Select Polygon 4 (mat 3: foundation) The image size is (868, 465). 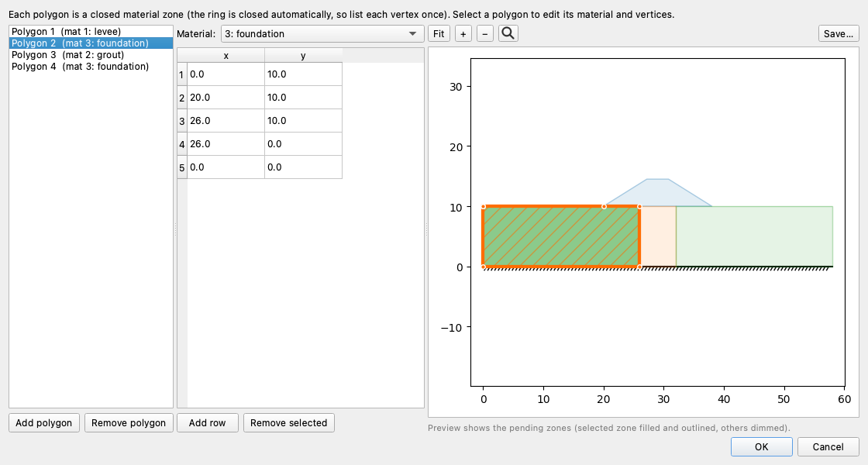(x=91, y=67)
